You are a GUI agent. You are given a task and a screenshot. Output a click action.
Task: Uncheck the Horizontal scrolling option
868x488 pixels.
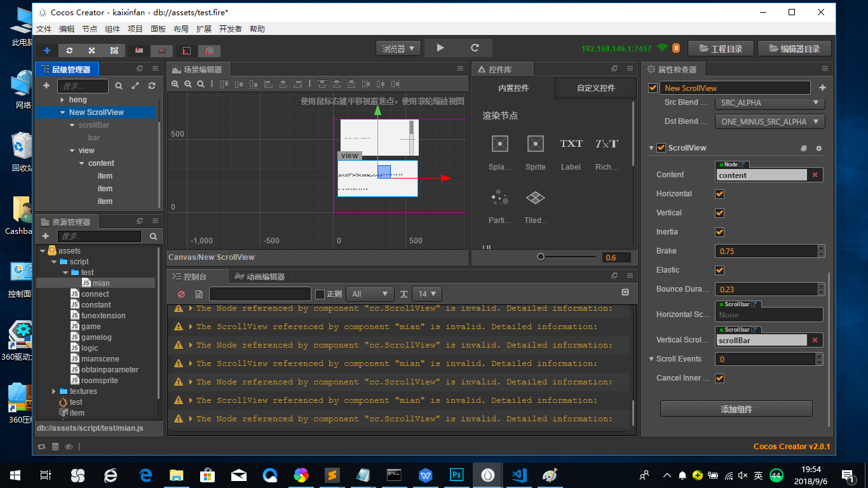pos(720,194)
